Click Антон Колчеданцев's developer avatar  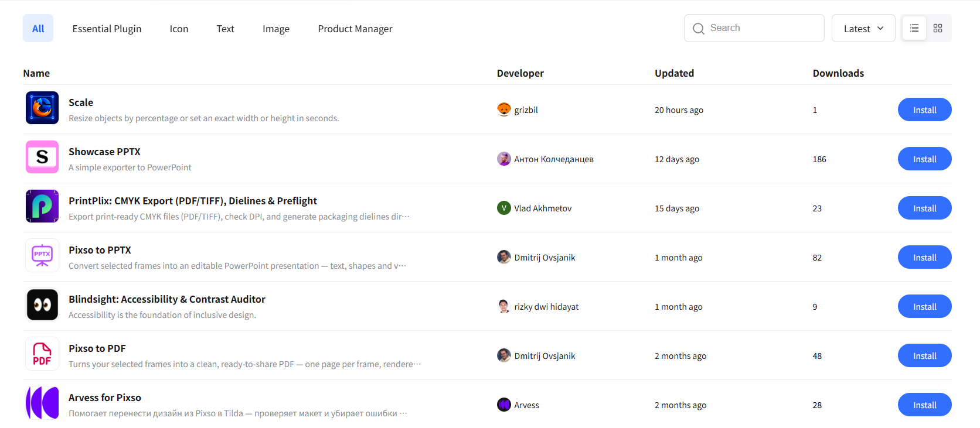click(504, 159)
